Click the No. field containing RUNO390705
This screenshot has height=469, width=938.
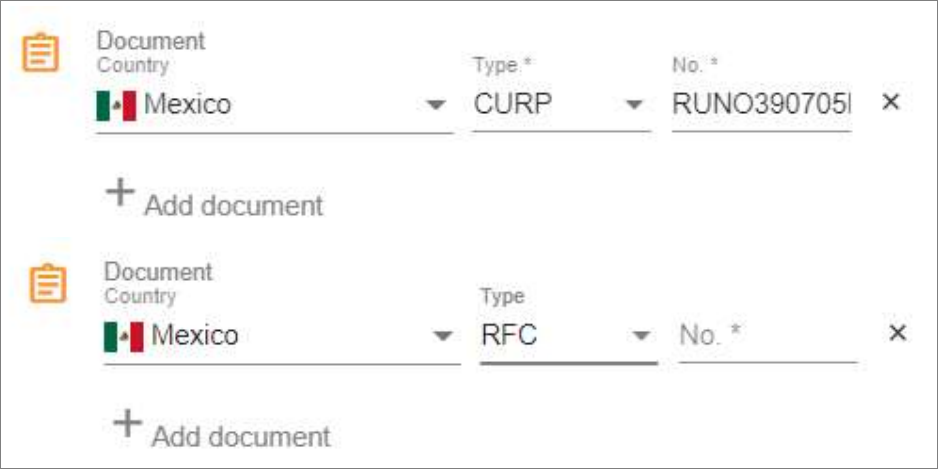pyautogui.click(x=762, y=105)
